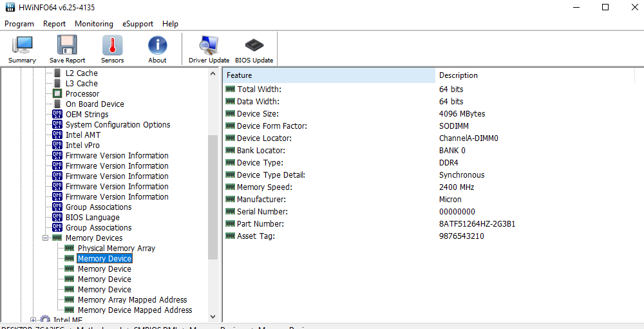Select Intel vPro tree item
The width and height of the screenshot is (644, 329).
pyautogui.click(x=82, y=145)
